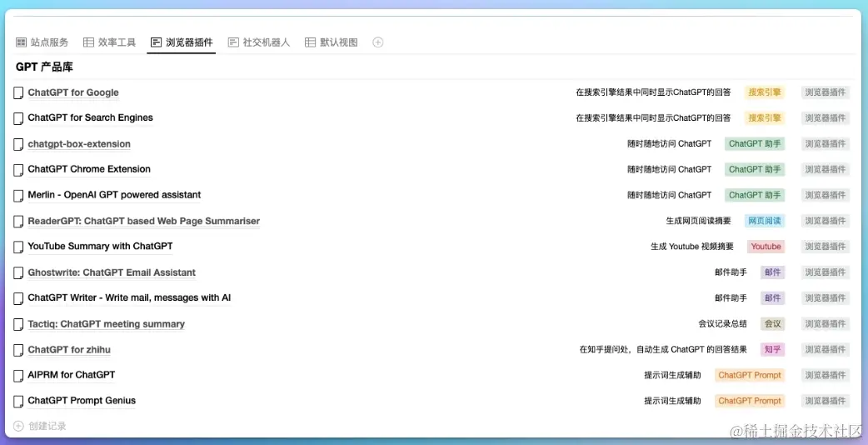Click the plus icon to add a view
868x445 pixels.
click(x=377, y=42)
